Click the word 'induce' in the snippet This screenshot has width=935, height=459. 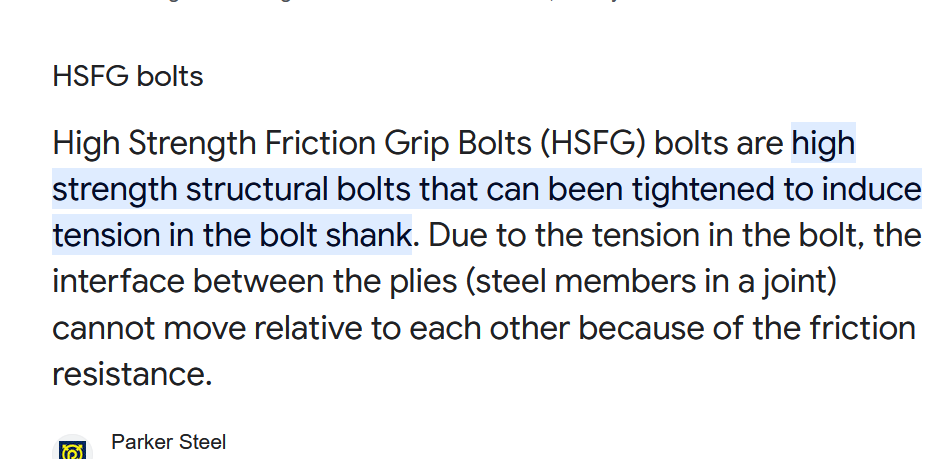(x=871, y=190)
